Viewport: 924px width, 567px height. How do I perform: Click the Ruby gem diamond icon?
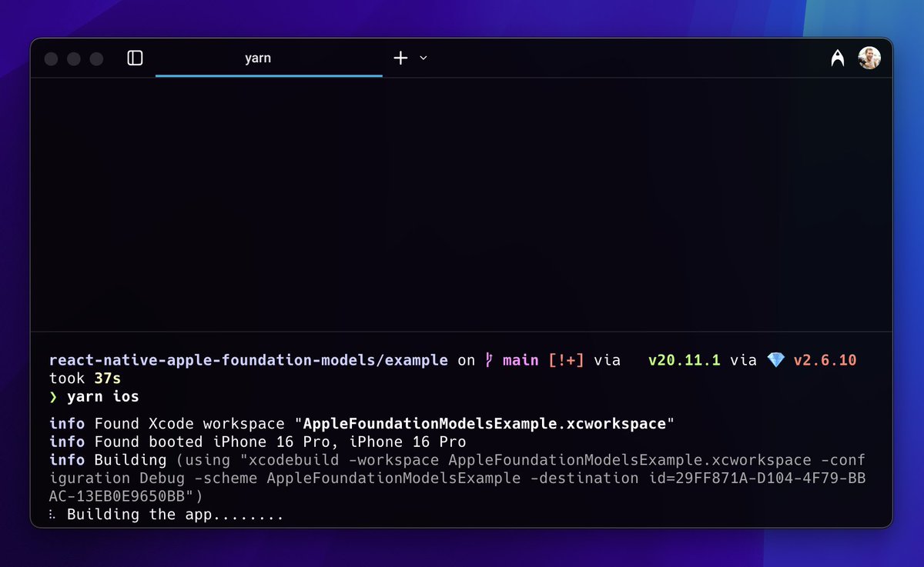(x=775, y=360)
